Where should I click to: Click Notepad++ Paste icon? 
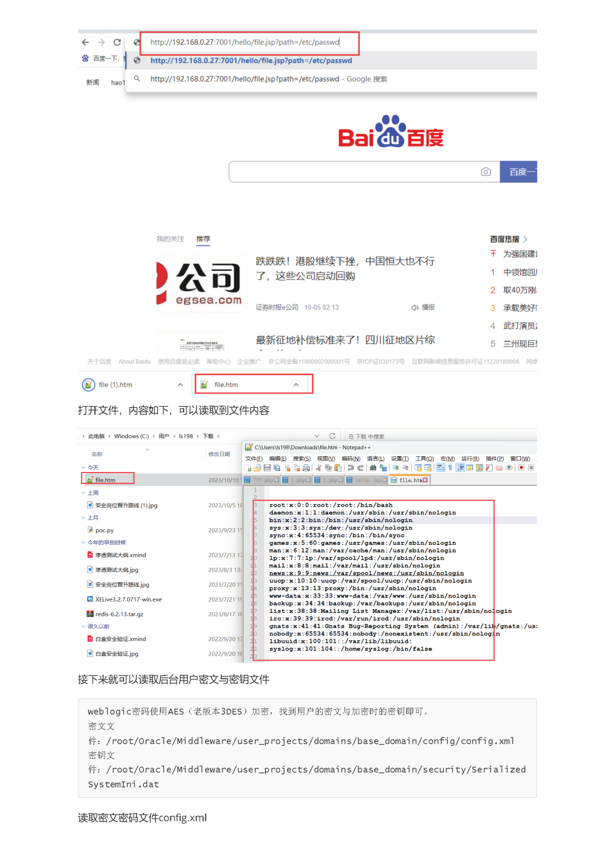click(338, 468)
